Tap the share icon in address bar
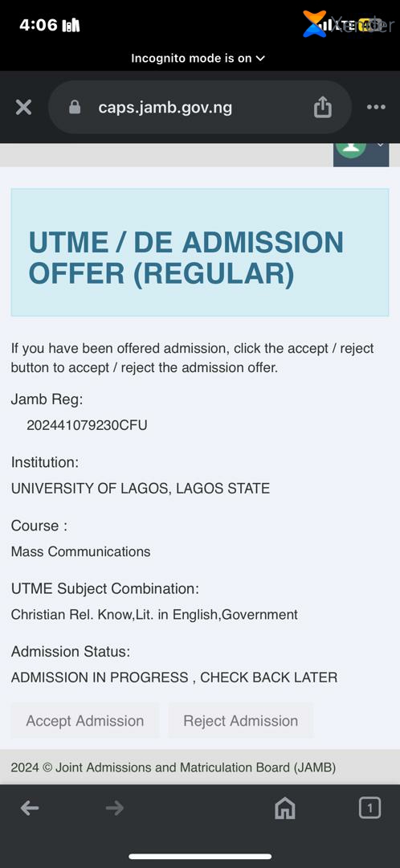Viewport: 400px width, 868px height. [323, 108]
